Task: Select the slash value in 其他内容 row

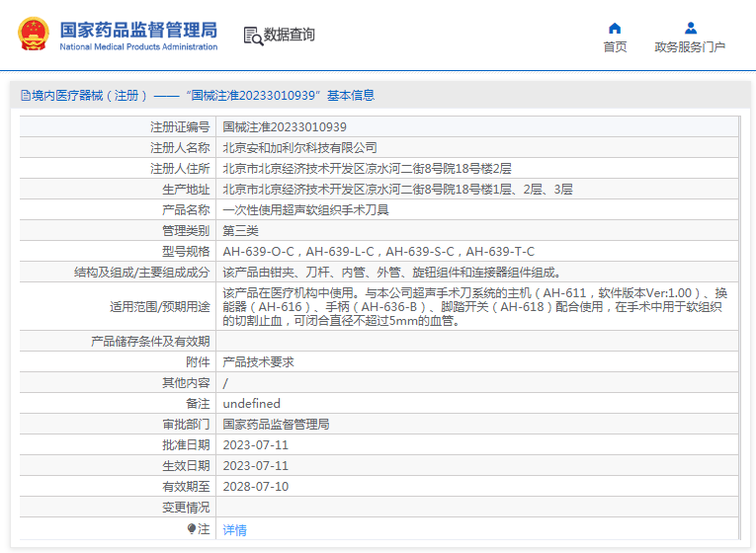Action: [225, 383]
